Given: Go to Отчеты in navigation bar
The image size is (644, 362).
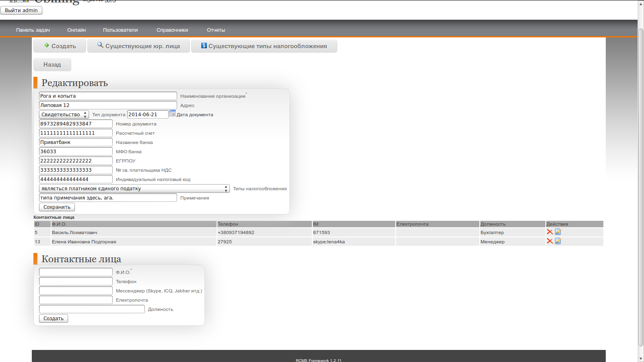Looking at the screenshot, I should [216, 30].
